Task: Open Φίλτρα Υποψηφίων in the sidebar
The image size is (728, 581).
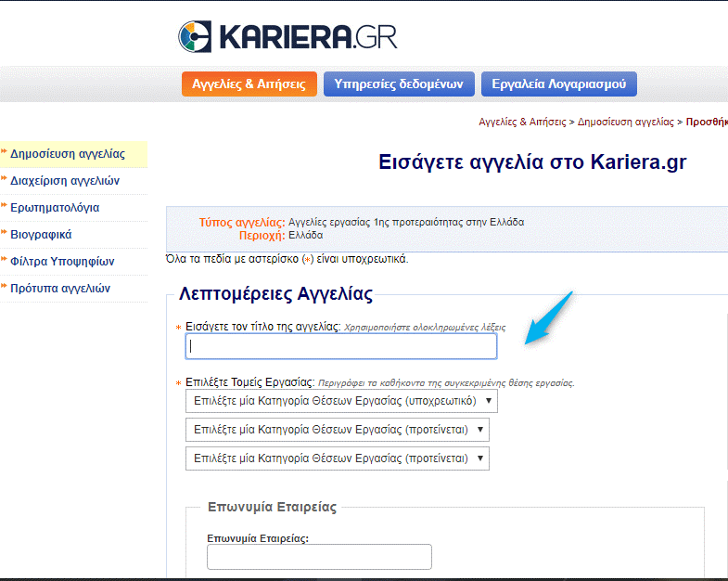Action: click(x=62, y=261)
